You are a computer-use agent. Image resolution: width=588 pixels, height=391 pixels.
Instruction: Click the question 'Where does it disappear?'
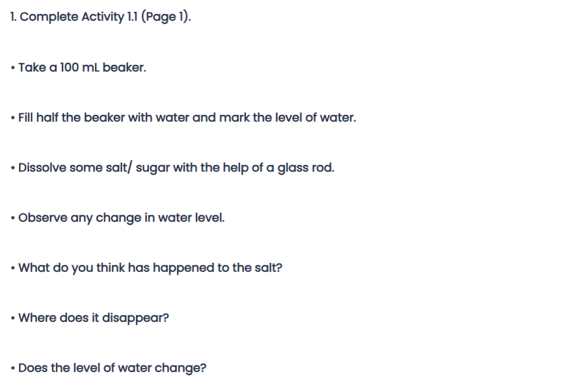point(94,318)
